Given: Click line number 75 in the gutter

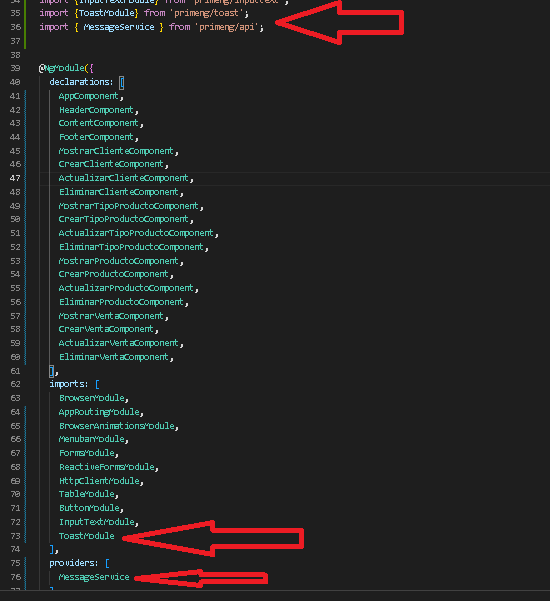Looking at the screenshot, I should (x=15, y=563).
